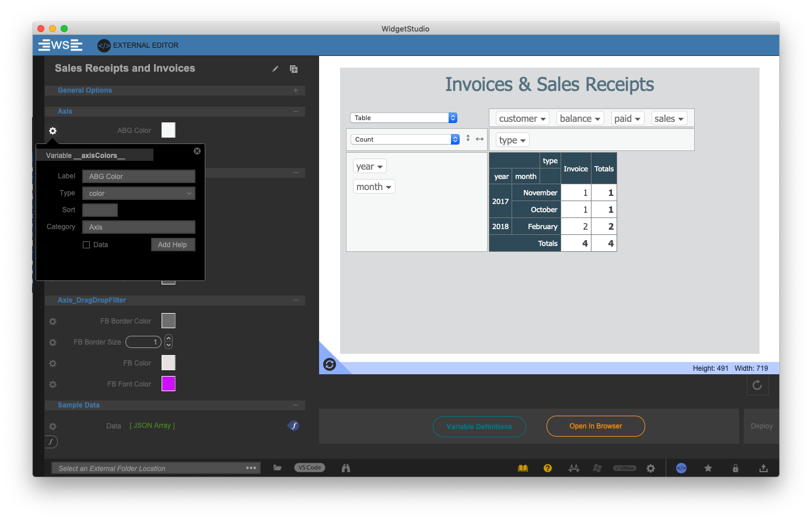Collapse the Axis section

296,111
